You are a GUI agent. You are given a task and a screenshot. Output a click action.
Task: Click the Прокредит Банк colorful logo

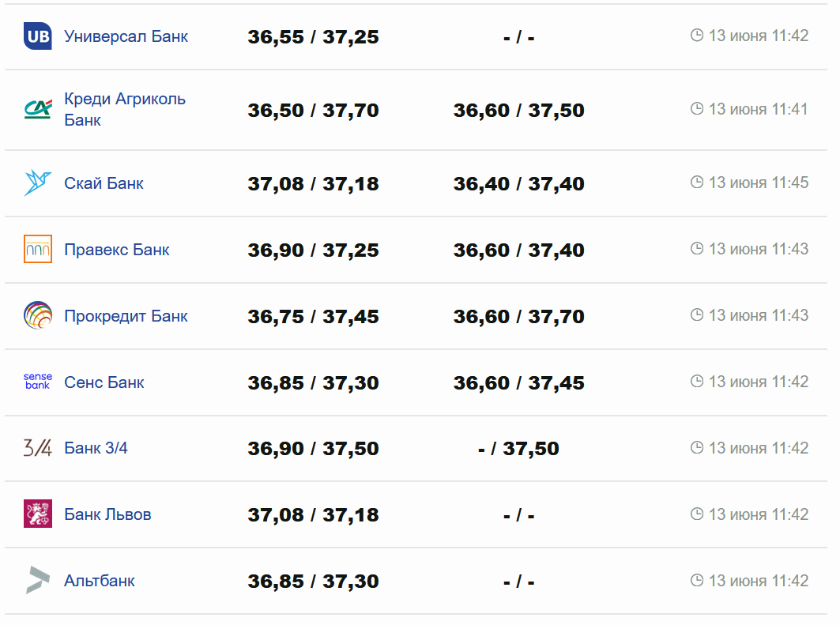pyautogui.click(x=37, y=315)
